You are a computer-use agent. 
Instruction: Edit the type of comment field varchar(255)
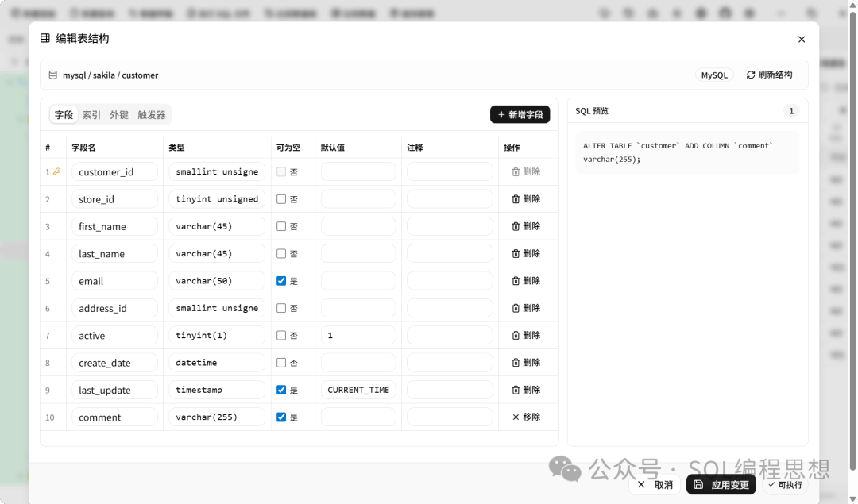pyautogui.click(x=217, y=417)
